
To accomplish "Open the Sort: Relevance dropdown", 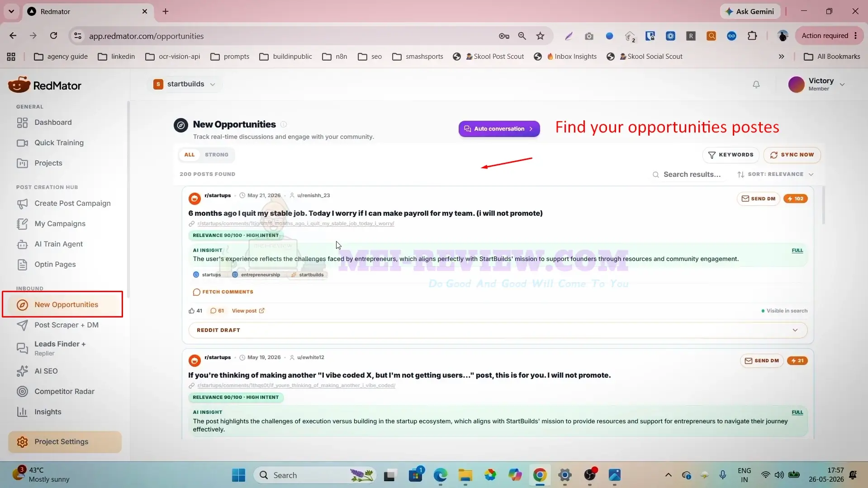I will [x=775, y=174].
